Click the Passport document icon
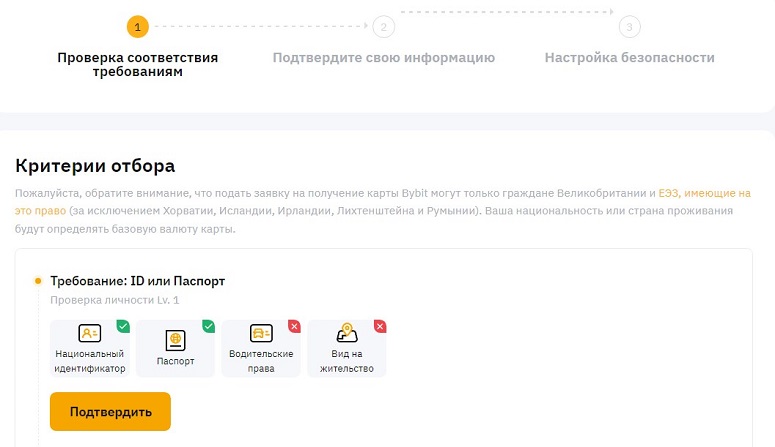 tap(175, 341)
